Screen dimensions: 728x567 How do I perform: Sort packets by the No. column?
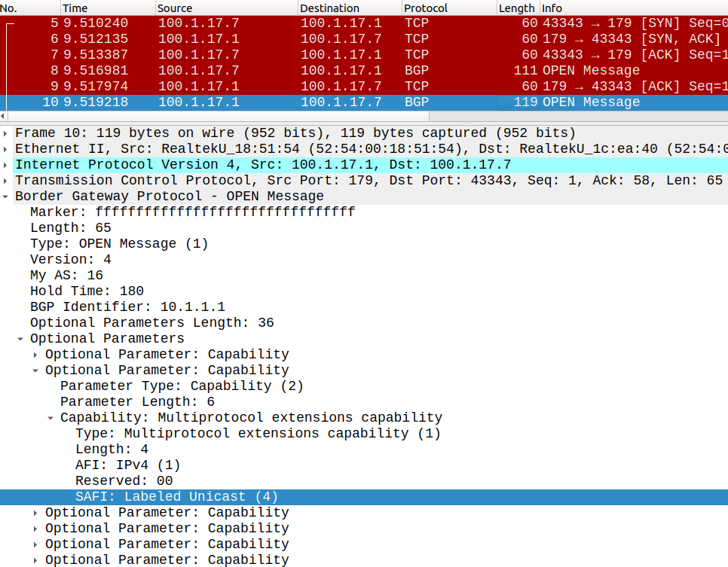point(30,8)
